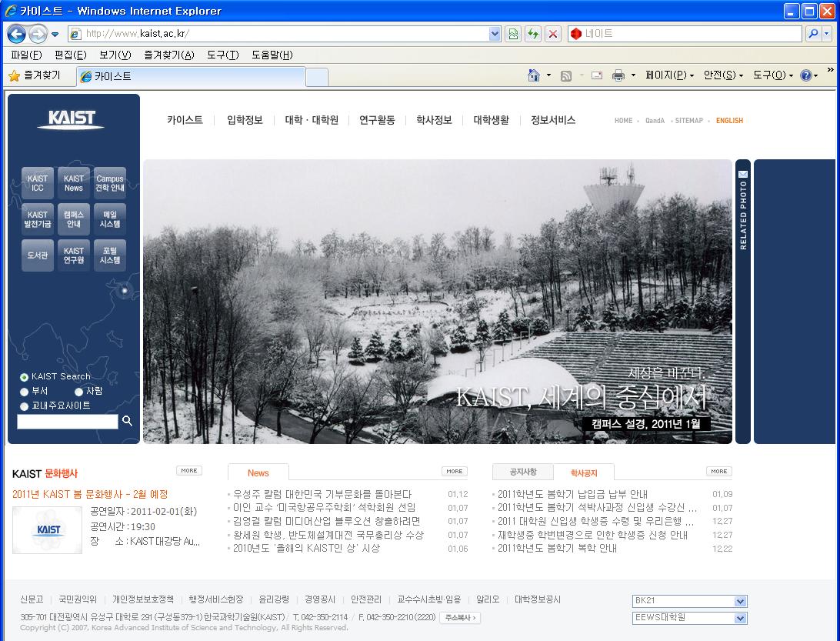The image size is (840, 641).
Task: Click the search magnifier icon in the browser toolbar
Action: click(813, 34)
